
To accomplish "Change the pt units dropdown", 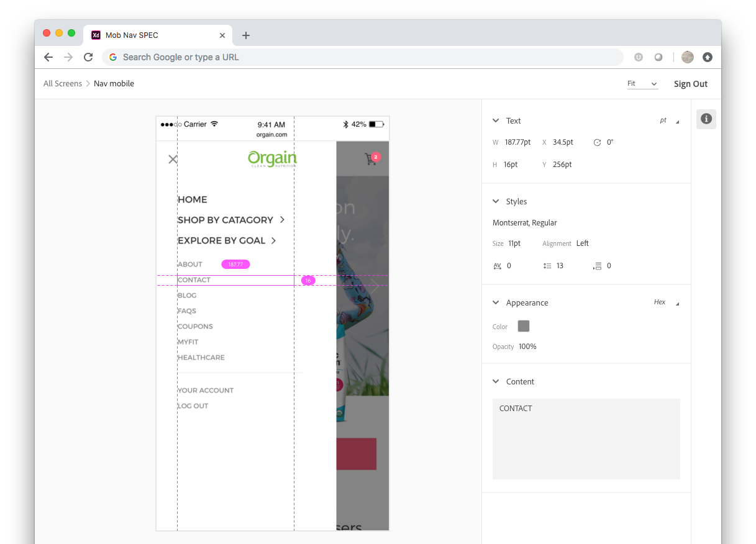I will pyautogui.click(x=668, y=121).
